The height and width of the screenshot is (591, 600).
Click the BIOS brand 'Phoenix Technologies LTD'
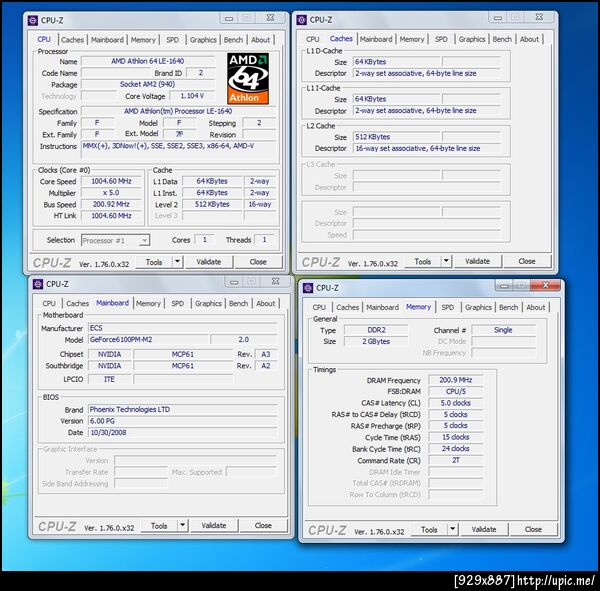coord(183,409)
